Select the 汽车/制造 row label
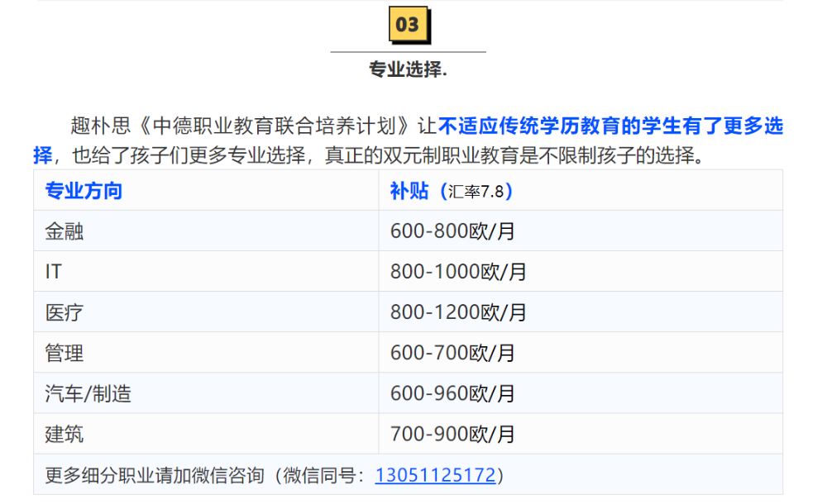827x504 pixels. [88, 393]
